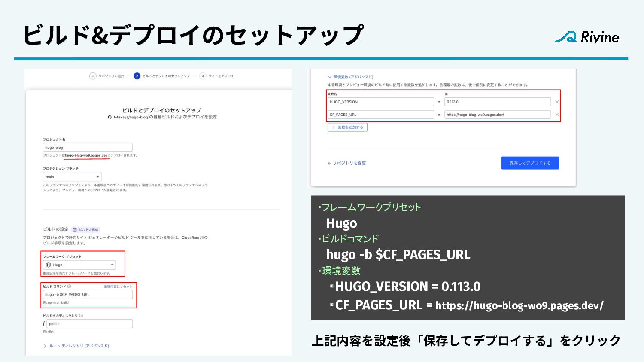Click the info icon next to ビルド コマンド
Image resolution: width=644 pixels, height=362 pixels.
click(69, 286)
